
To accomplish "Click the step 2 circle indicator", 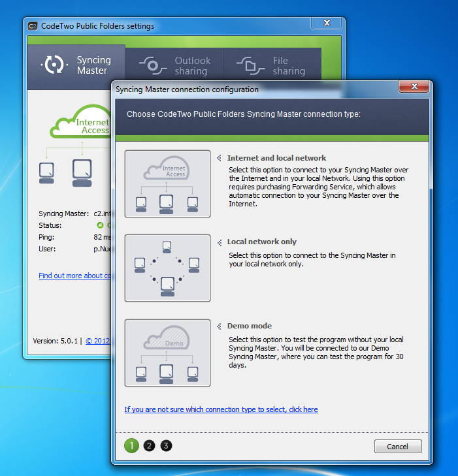I will point(149,446).
